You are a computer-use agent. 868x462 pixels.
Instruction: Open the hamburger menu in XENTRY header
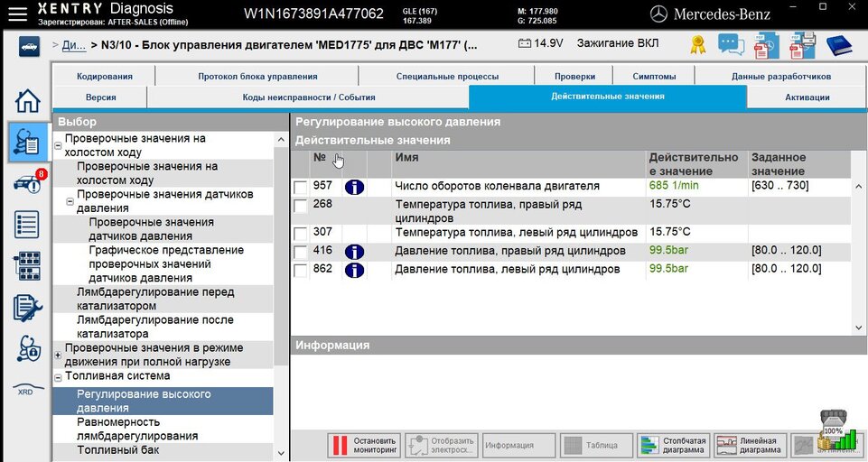17,13
